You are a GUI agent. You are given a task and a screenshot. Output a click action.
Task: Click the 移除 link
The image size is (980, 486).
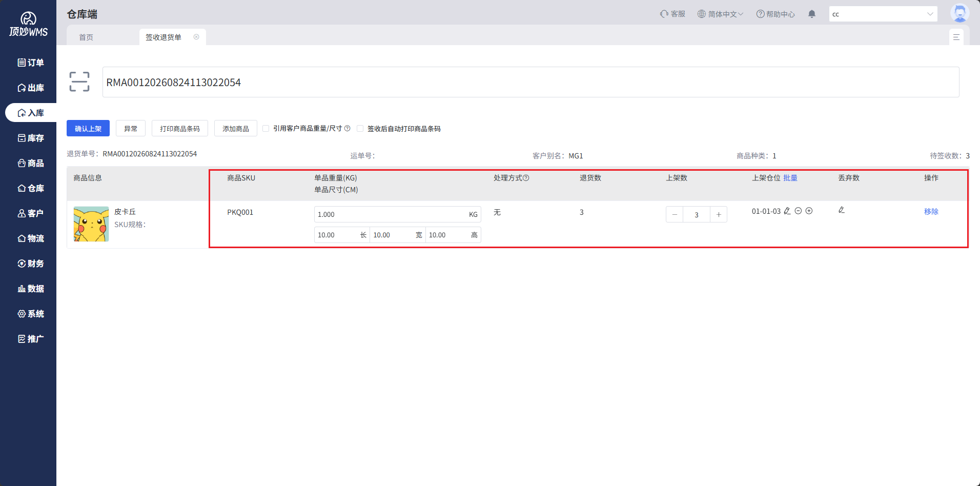point(931,211)
